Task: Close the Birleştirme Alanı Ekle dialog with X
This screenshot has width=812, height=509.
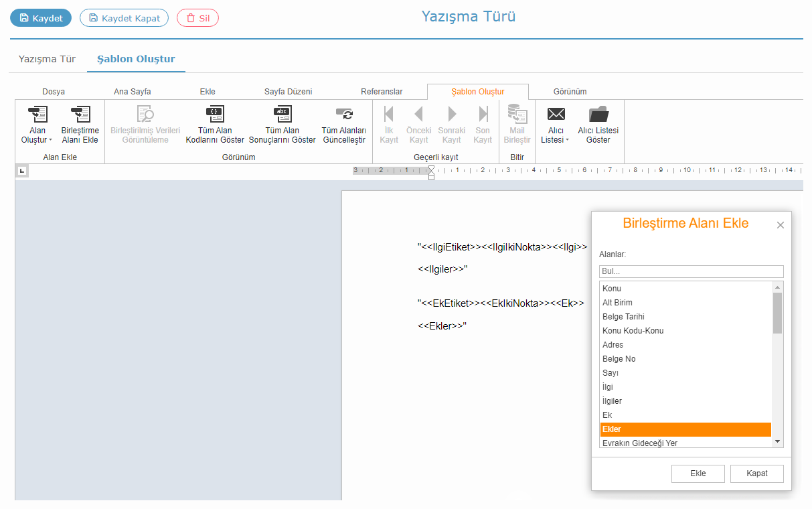Action: coord(780,225)
